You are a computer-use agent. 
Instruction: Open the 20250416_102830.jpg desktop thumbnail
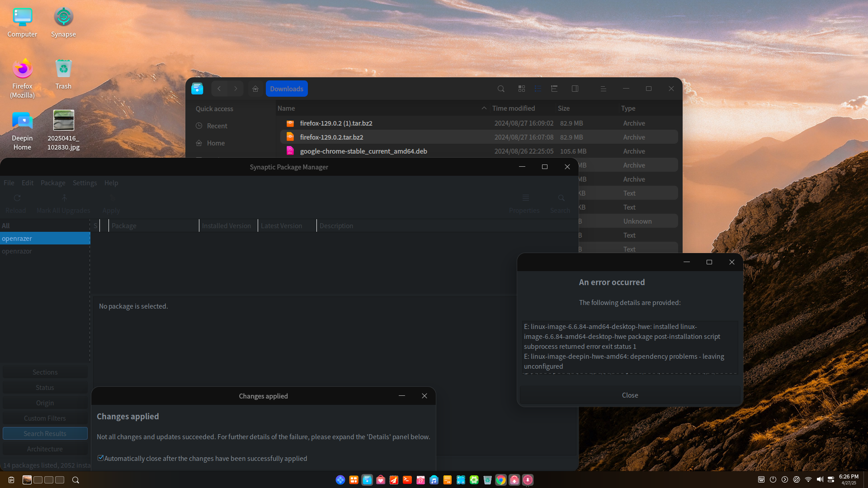point(63,130)
